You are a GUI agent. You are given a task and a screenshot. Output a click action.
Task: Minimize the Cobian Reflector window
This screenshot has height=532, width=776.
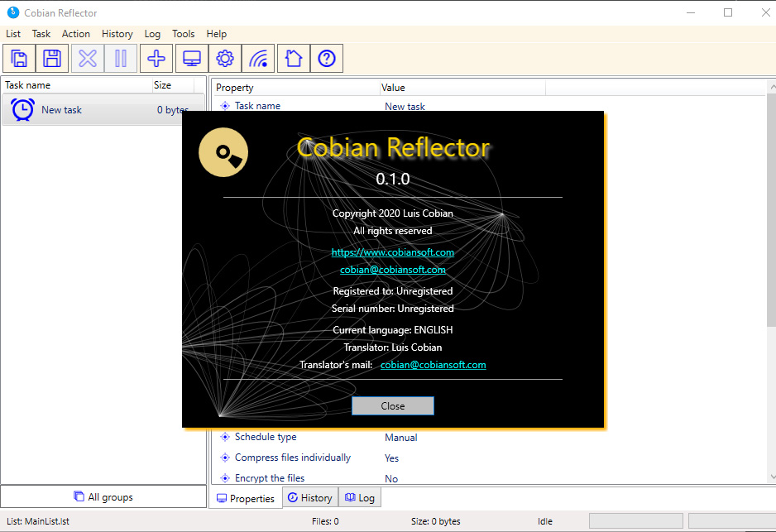(x=691, y=12)
